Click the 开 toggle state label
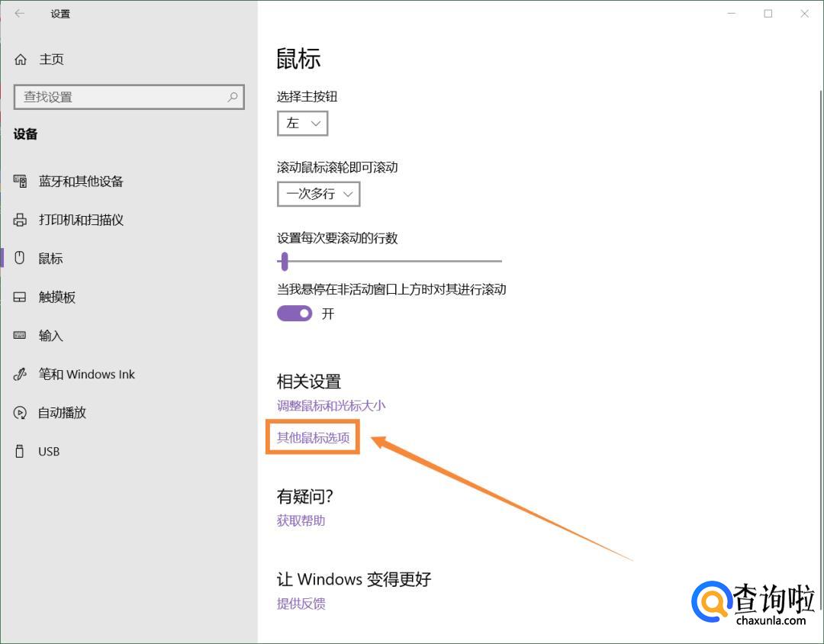This screenshot has height=644, width=824. (x=328, y=314)
